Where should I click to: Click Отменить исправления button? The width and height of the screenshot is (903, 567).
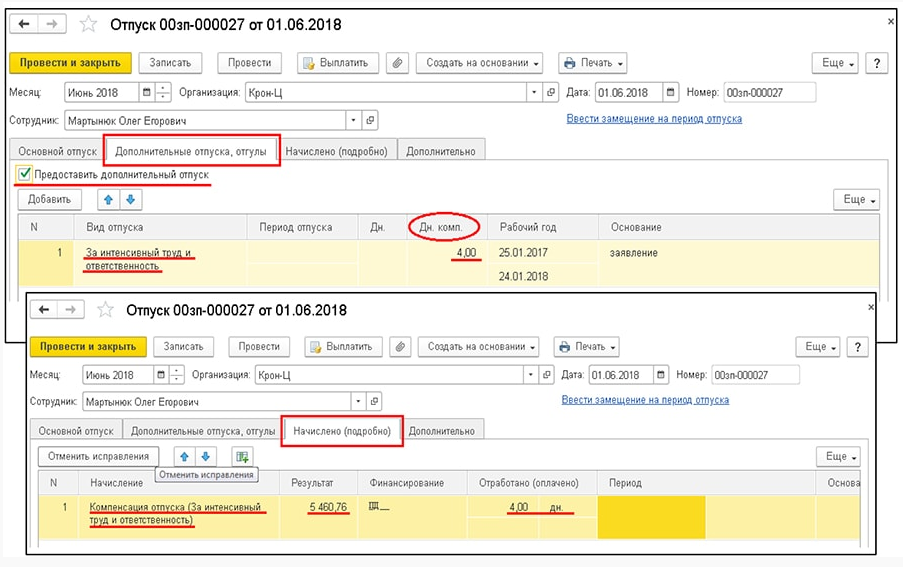click(x=98, y=456)
